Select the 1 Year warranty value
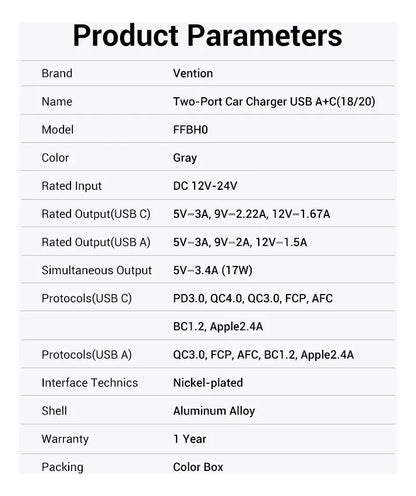Image resolution: width=416 pixels, height=496 pixels. pos(190,439)
